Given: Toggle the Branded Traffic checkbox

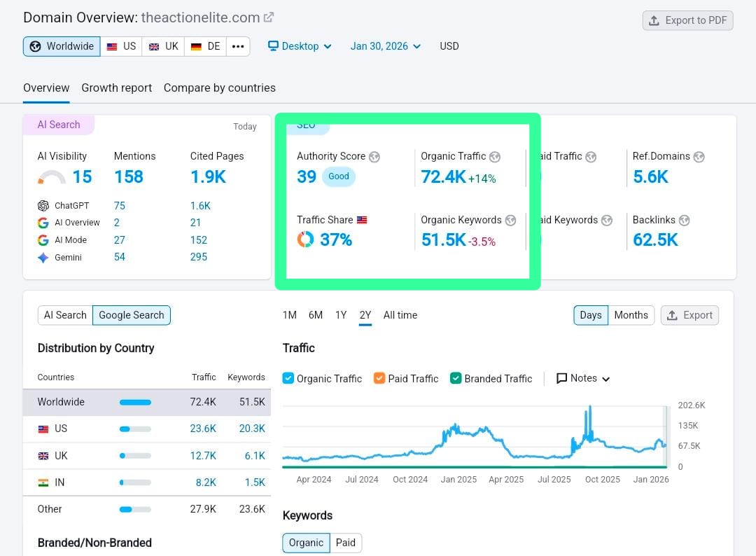Looking at the screenshot, I should coord(456,378).
